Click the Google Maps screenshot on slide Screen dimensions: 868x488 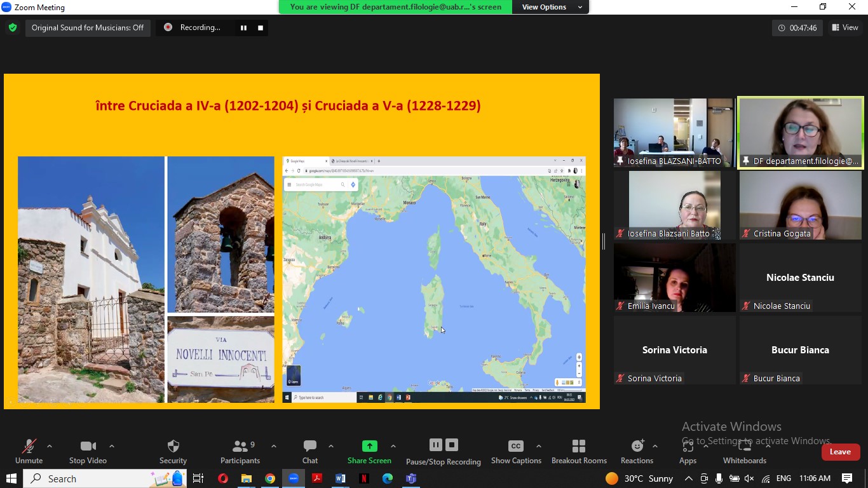tap(434, 280)
